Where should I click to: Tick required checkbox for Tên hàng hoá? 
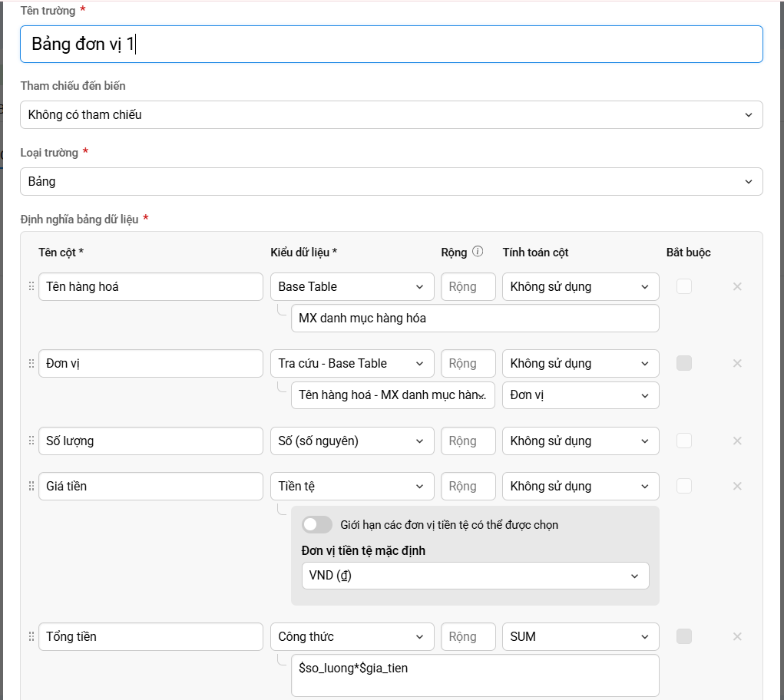tap(684, 286)
